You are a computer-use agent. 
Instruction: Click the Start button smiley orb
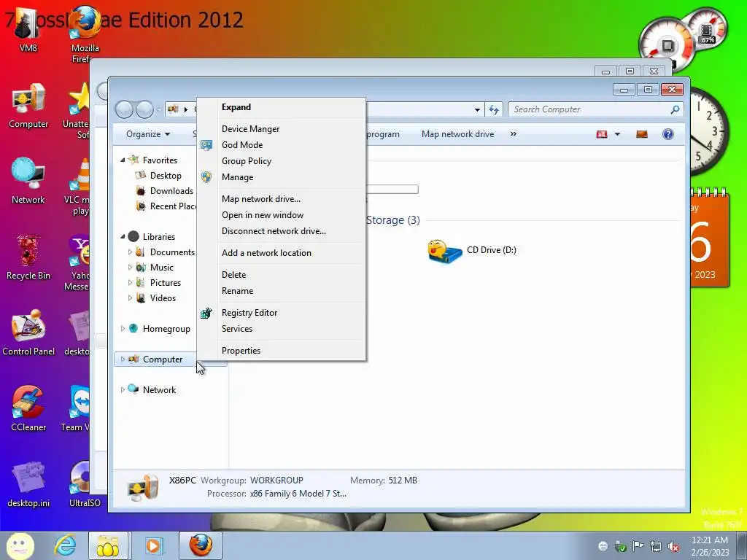pyautogui.click(x=20, y=545)
